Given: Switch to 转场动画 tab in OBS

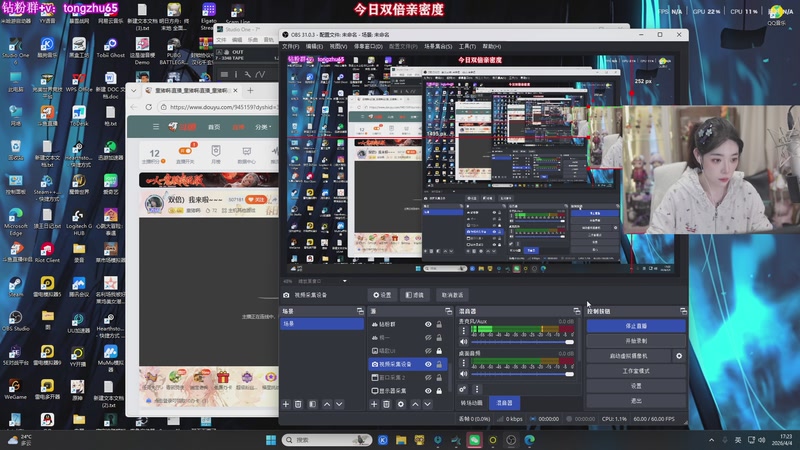Looking at the screenshot, I should (472, 403).
